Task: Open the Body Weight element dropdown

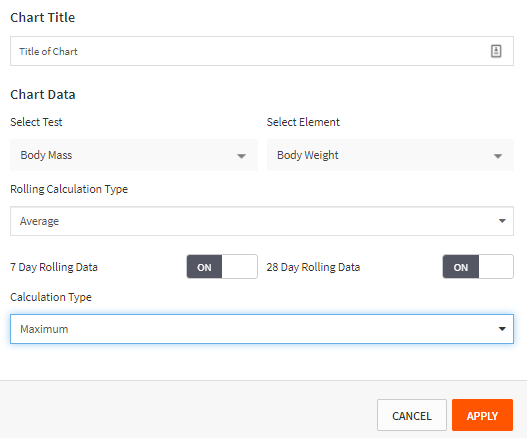Action: (390, 155)
